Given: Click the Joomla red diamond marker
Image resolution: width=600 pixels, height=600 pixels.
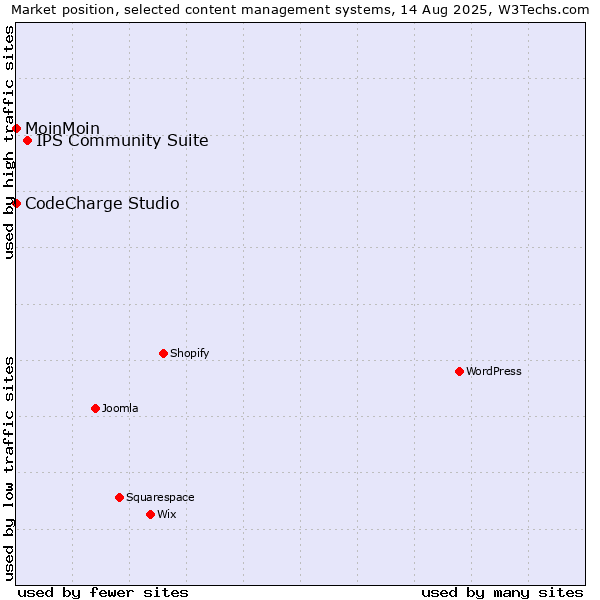Looking at the screenshot, I should pos(95,408).
